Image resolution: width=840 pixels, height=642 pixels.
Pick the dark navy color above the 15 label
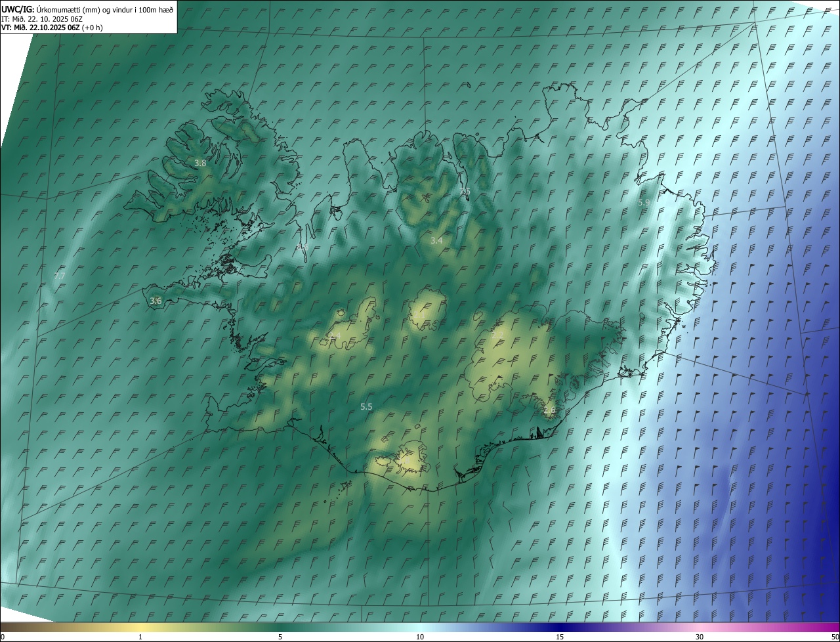click(x=560, y=627)
